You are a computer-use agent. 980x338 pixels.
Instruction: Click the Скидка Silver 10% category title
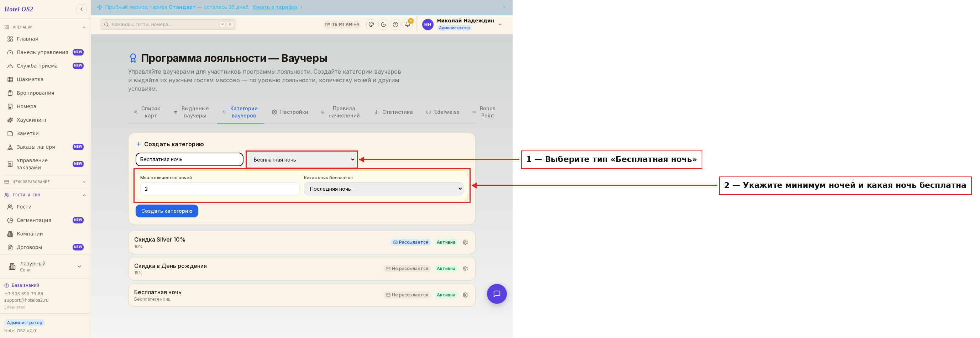pos(160,240)
